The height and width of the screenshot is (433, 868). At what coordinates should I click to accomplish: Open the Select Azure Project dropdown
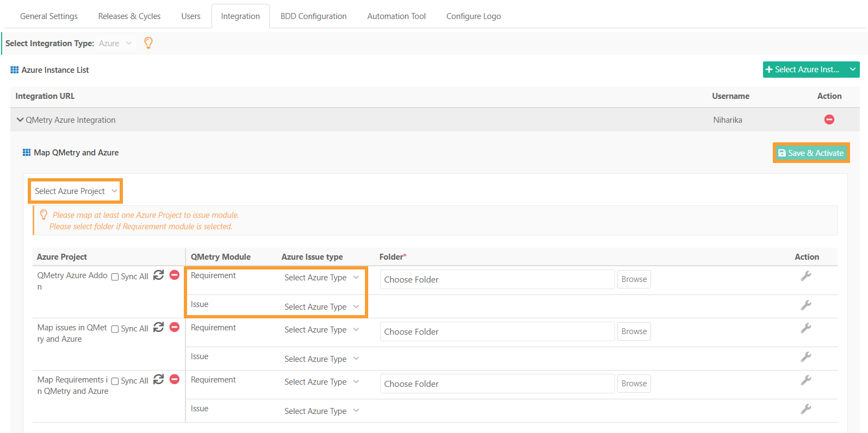tap(76, 191)
